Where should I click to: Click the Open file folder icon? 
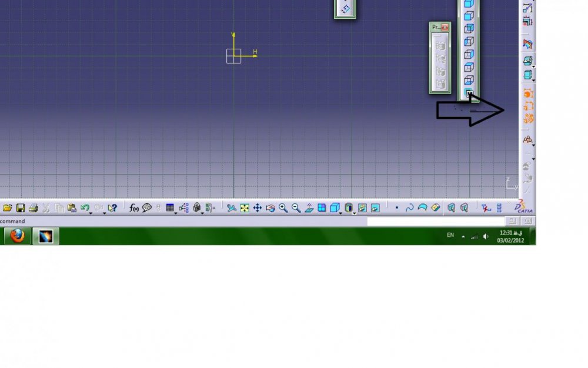click(8, 208)
